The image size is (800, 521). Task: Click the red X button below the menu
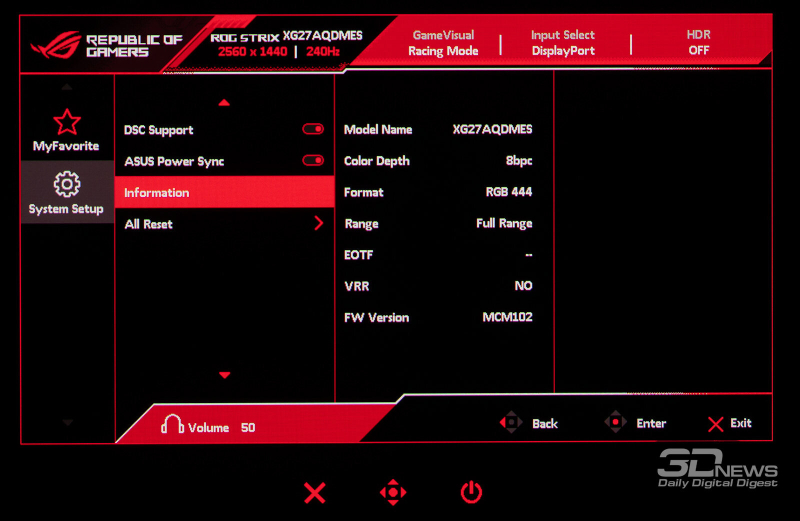[314, 493]
